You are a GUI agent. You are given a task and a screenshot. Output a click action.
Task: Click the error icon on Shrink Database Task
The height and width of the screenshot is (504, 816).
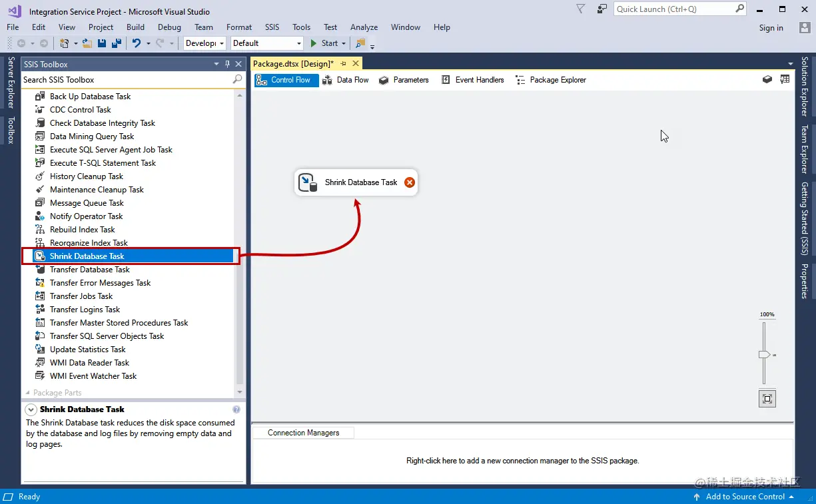point(410,182)
